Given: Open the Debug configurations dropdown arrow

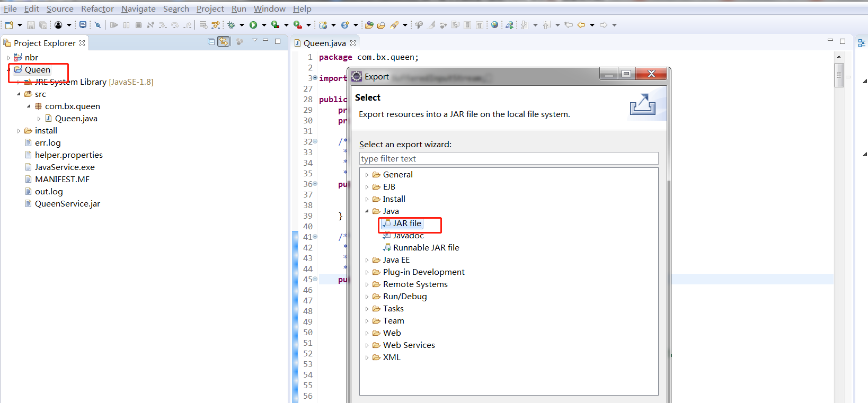Looking at the screenshot, I should (x=242, y=25).
